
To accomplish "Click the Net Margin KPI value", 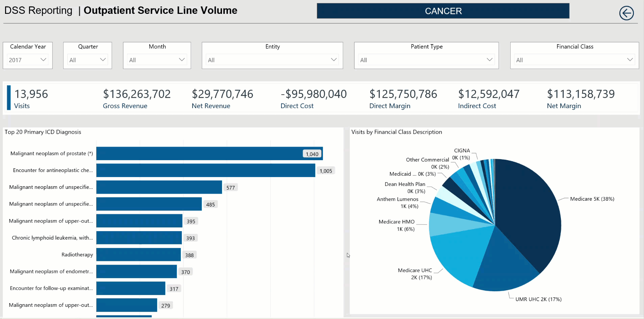I will pyautogui.click(x=581, y=94).
